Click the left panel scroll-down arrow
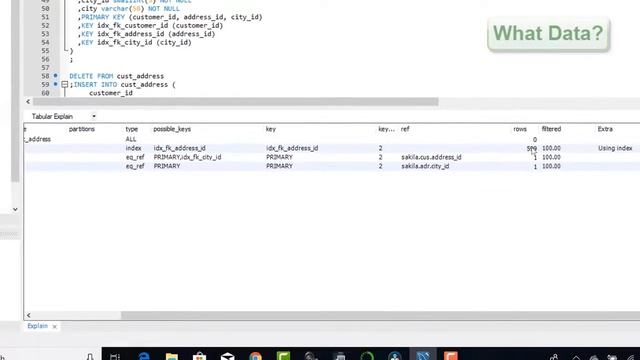640x360 pixels. coord(15,209)
